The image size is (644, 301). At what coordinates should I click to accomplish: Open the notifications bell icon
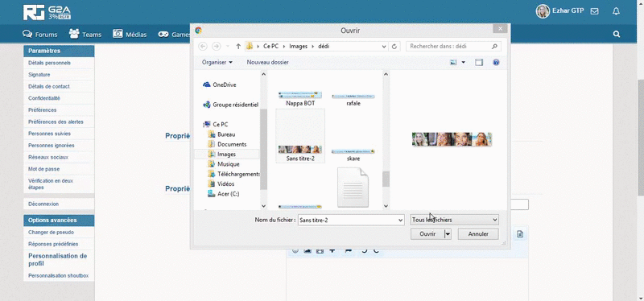[616, 11]
